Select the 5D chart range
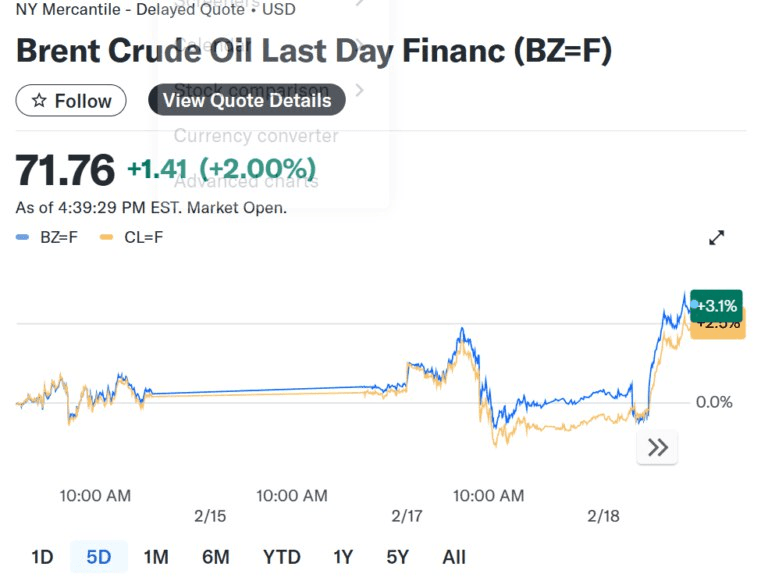768x588 pixels. pos(99,557)
